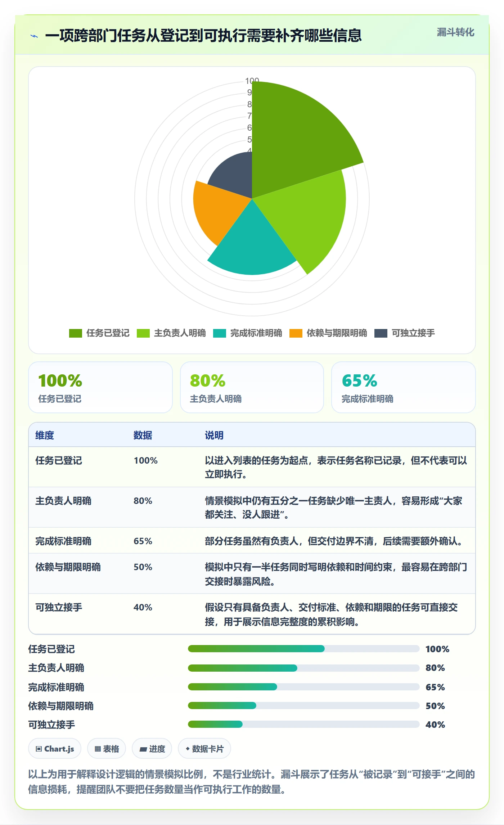The image size is (504, 825).
Task: Select the 可独立接手 table row cell
Action: point(59,607)
